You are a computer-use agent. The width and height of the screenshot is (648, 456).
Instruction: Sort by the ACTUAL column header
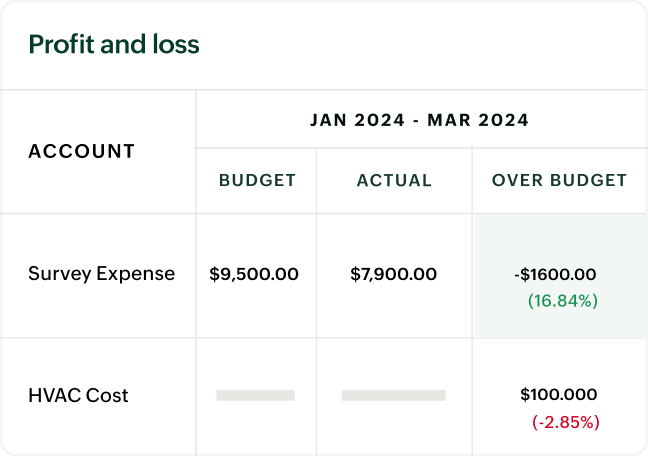[x=394, y=181]
